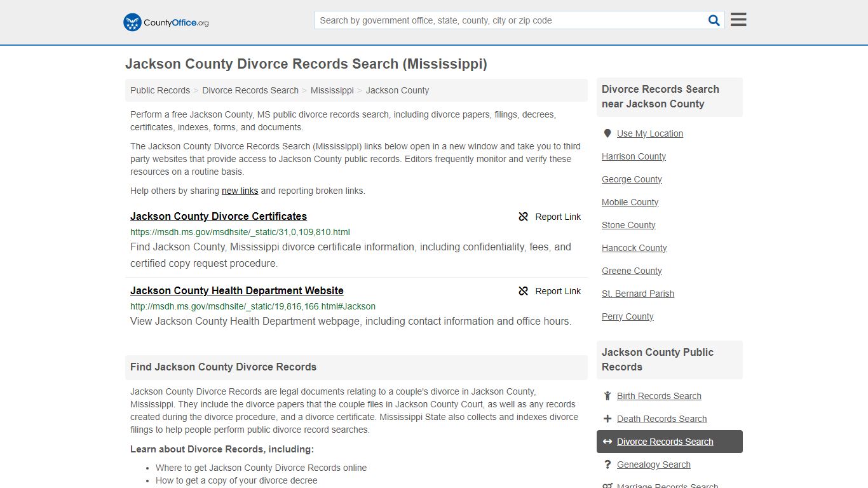Viewport: 868px width, 488px height.
Task: Open St. Bernard Parish divorce records
Action: pyautogui.click(x=638, y=294)
